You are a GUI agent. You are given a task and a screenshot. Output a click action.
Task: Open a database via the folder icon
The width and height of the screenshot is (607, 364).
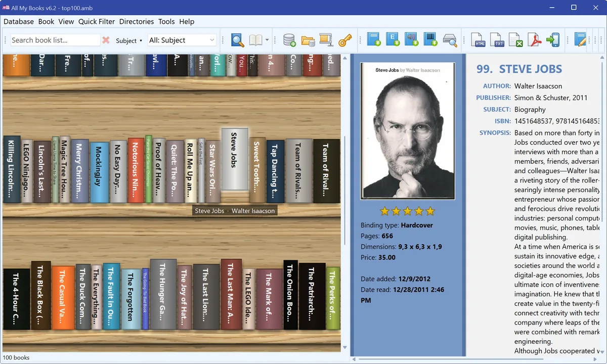[x=308, y=40]
